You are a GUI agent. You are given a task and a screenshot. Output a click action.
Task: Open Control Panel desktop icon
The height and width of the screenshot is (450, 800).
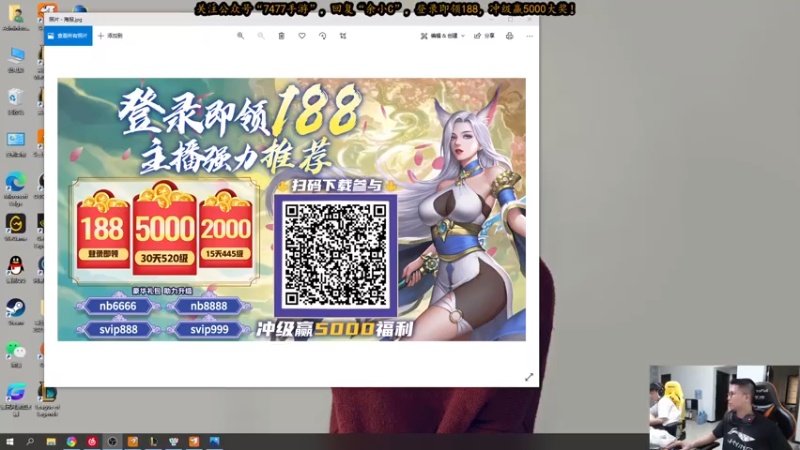16,144
